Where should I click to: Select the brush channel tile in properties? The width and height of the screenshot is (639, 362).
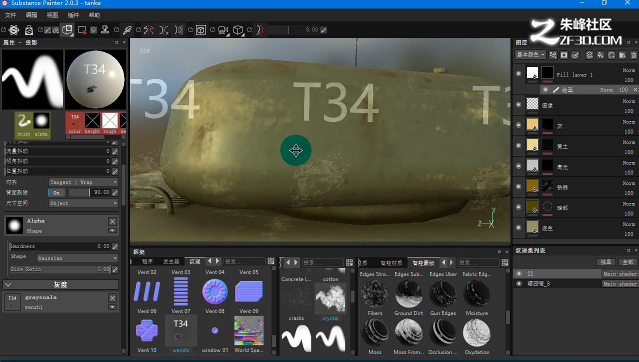click(x=24, y=125)
